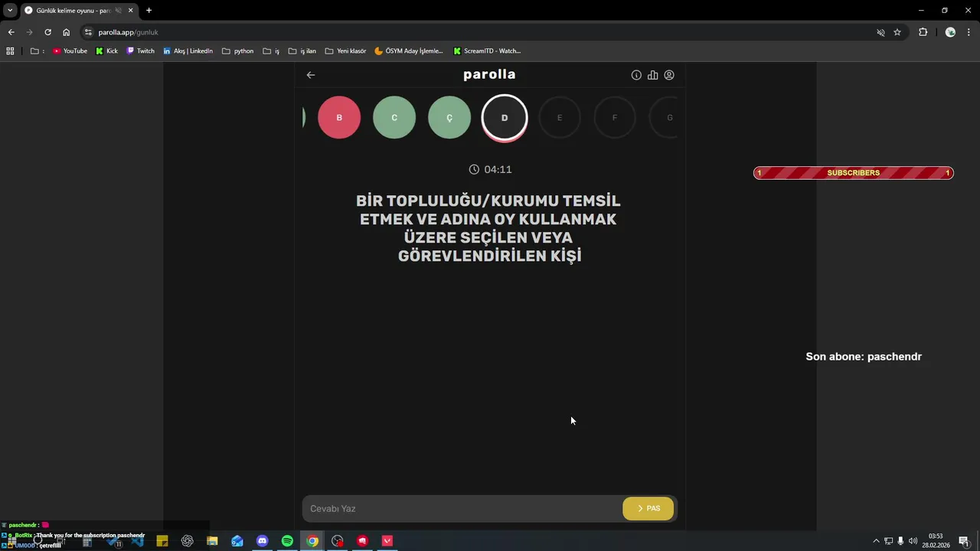Go back with the parolla back arrow
The height and width of the screenshot is (551, 980).
311,75
